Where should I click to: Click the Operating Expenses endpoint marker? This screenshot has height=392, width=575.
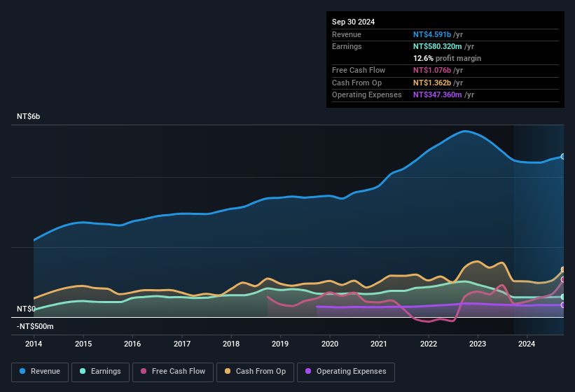point(563,305)
